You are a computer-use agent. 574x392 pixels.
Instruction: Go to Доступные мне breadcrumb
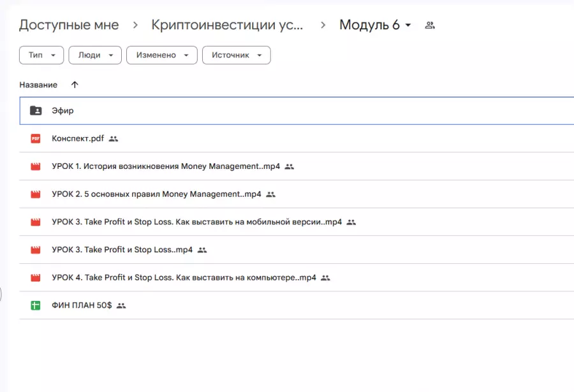[69, 25]
